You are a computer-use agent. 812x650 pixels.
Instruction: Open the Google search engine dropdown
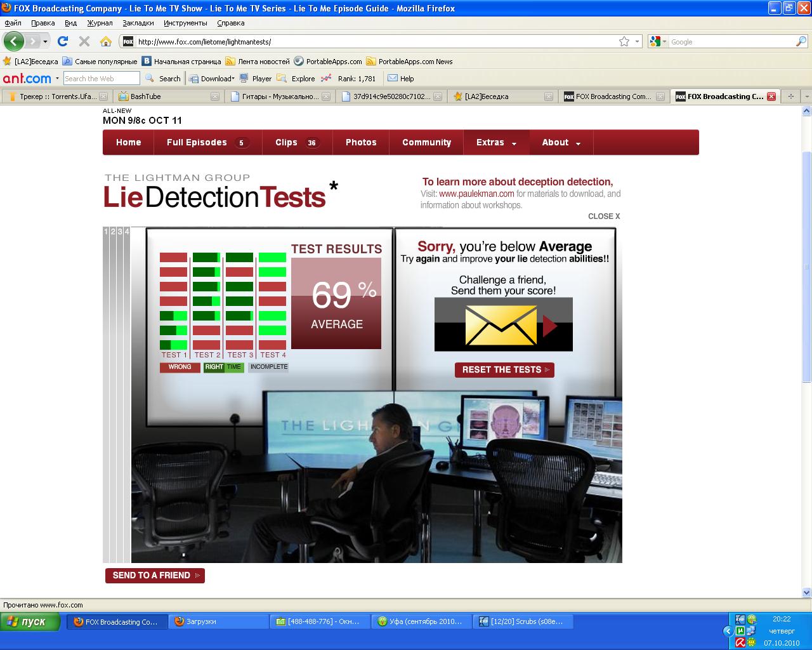coord(657,41)
